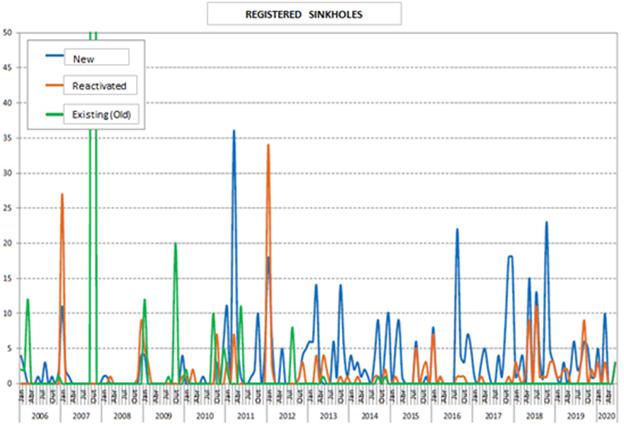Select the 'New' legend label
This screenshot has height=428, width=624.
(x=84, y=59)
